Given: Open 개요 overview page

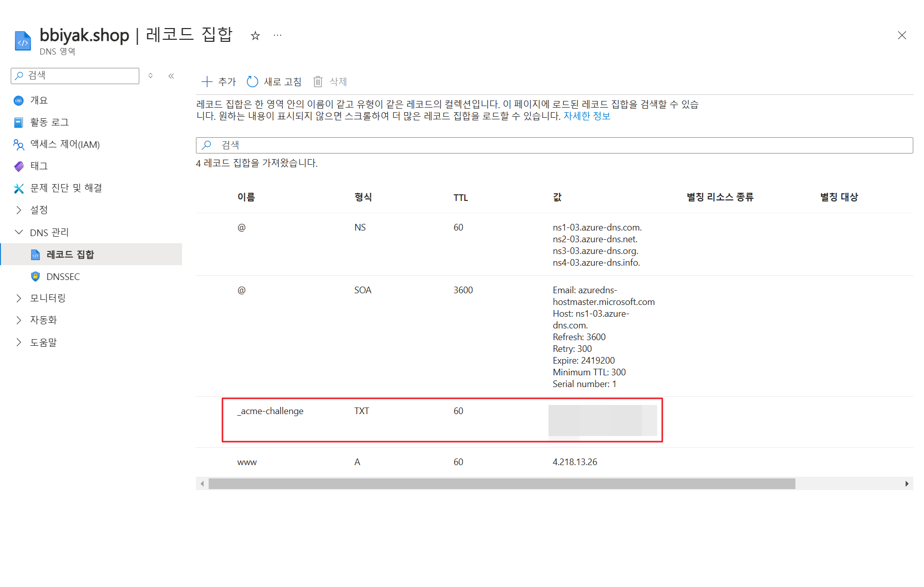Looking at the screenshot, I should (39, 100).
